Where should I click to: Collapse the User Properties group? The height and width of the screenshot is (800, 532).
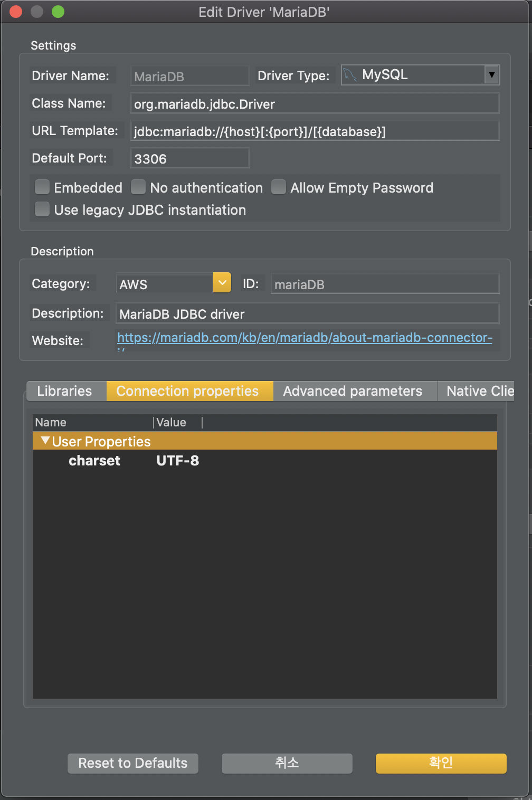(x=45, y=441)
